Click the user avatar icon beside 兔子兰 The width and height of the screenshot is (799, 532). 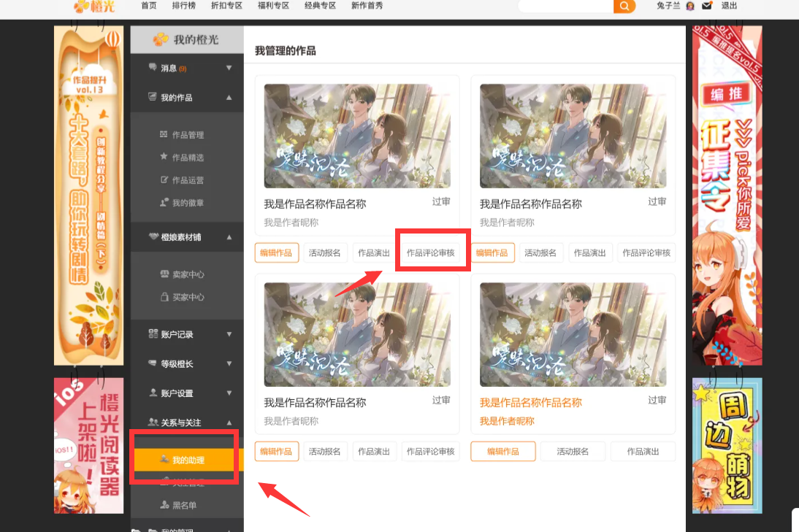point(690,6)
